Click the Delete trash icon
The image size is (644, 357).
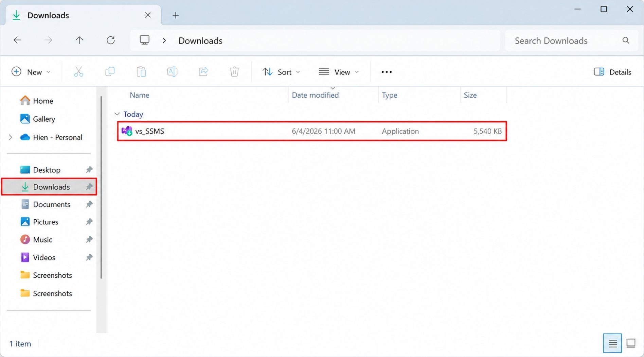tap(234, 72)
